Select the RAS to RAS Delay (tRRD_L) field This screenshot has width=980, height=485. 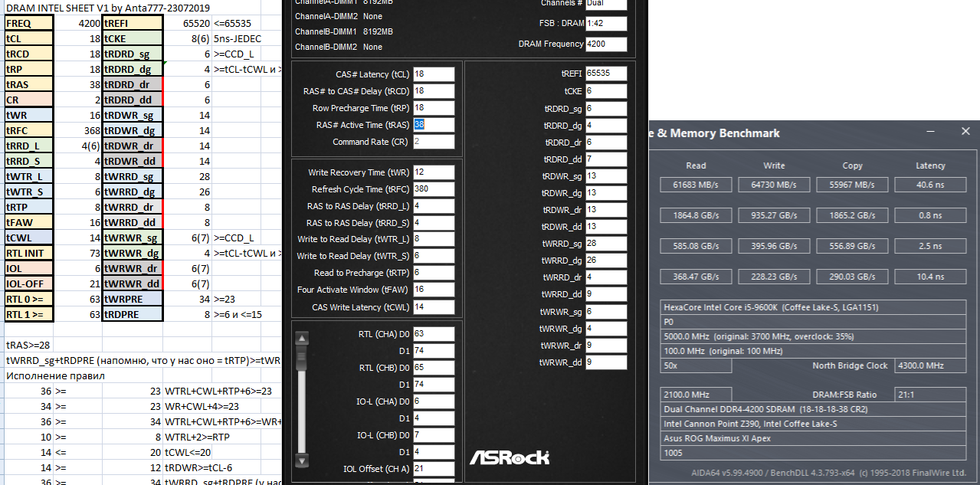[434, 206]
